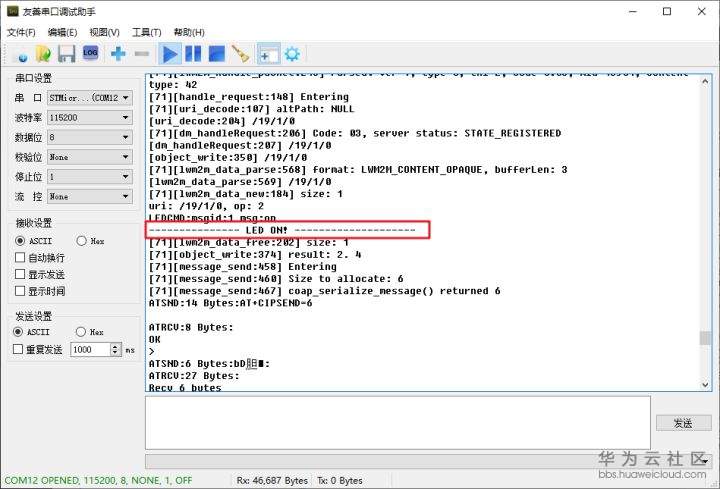
Task: Open the 工具(T) menu
Action: pos(146,32)
